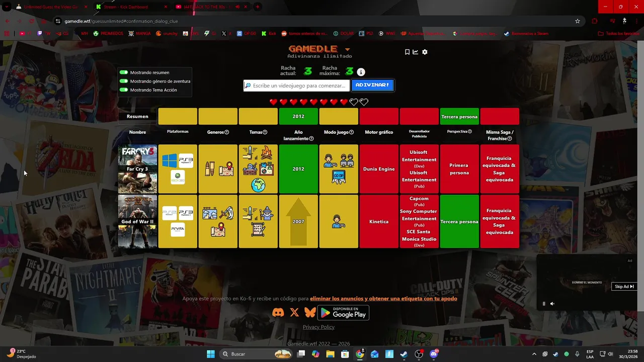Click the Skip Ad button

624,287
